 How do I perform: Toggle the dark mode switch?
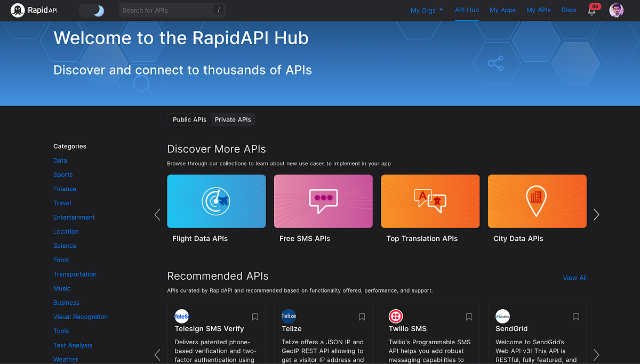[x=92, y=10]
